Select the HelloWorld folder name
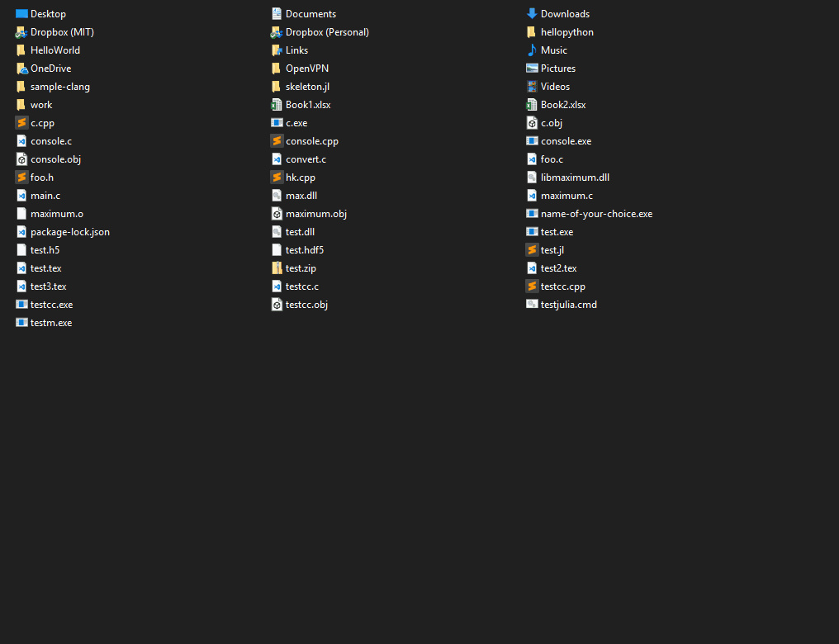Screen dimensions: 839x644 [55, 50]
